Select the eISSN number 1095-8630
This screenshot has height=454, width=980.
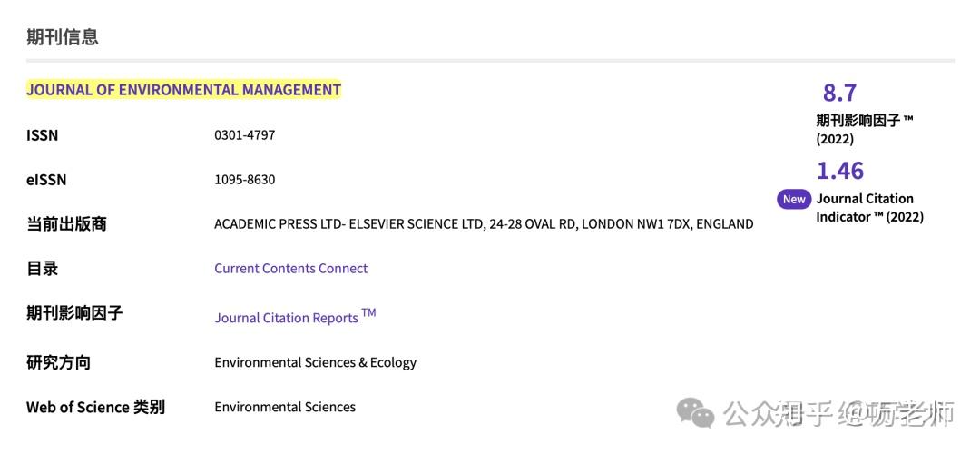244,180
